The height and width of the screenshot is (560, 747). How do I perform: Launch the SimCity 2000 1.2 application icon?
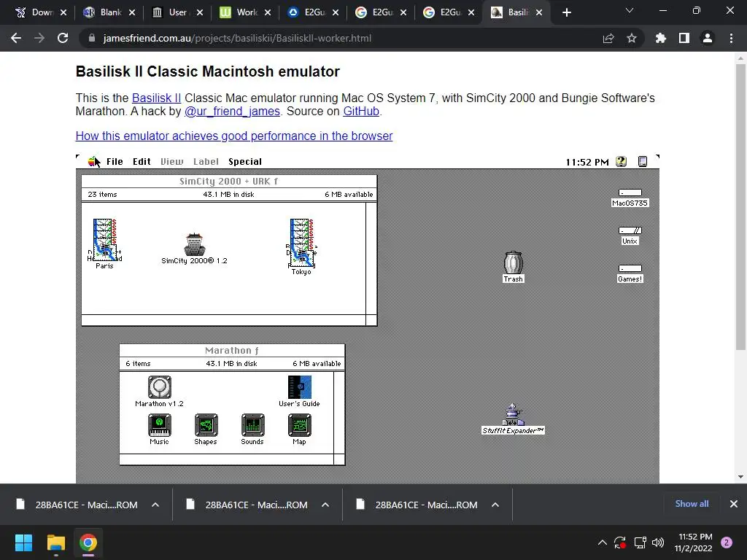194,245
